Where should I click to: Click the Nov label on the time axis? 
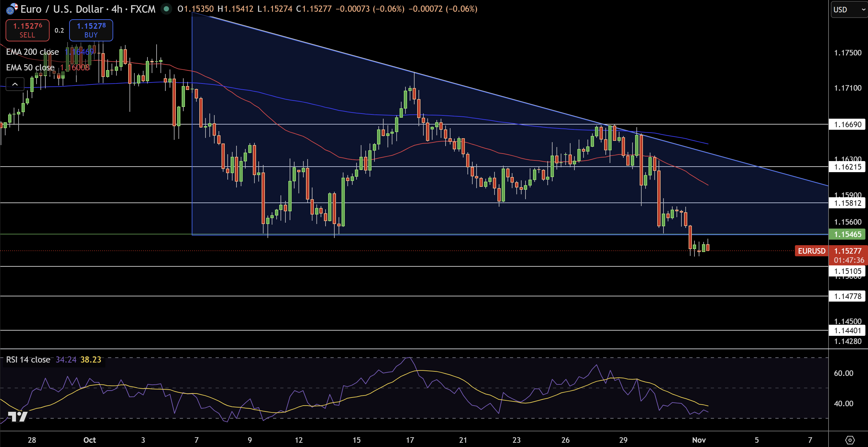[699, 440]
